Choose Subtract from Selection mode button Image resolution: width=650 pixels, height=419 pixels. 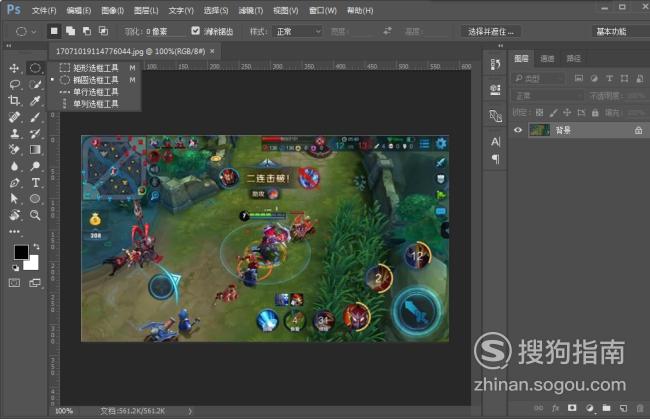point(87,31)
